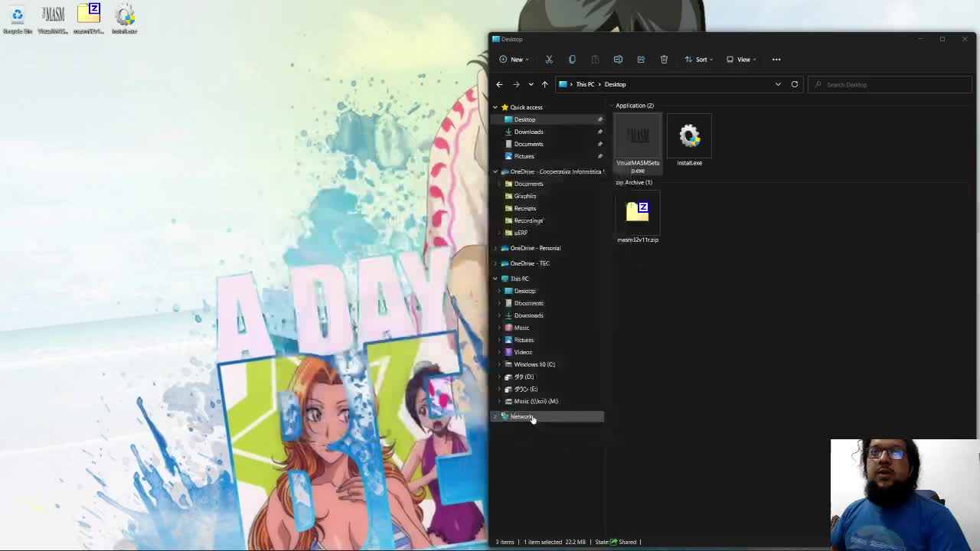Expand the OneDrive - Personal node arrow
980x551 pixels.
pos(495,248)
